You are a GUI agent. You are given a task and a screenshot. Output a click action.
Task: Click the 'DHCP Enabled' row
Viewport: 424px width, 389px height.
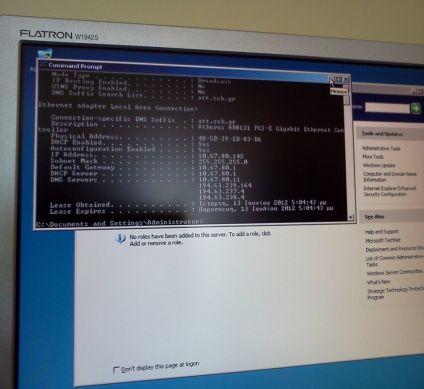[130, 143]
